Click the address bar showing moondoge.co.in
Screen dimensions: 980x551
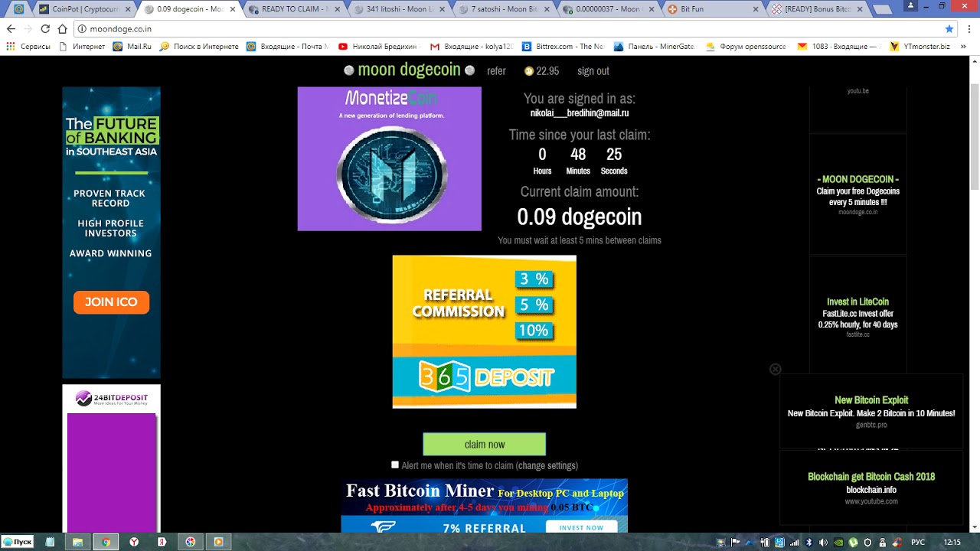click(x=514, y=29)
